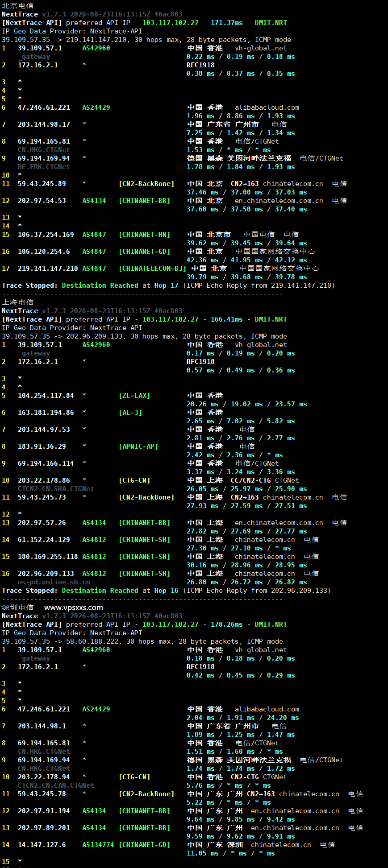Click IP address 202.97.54.53

click(x=42, y=201)
